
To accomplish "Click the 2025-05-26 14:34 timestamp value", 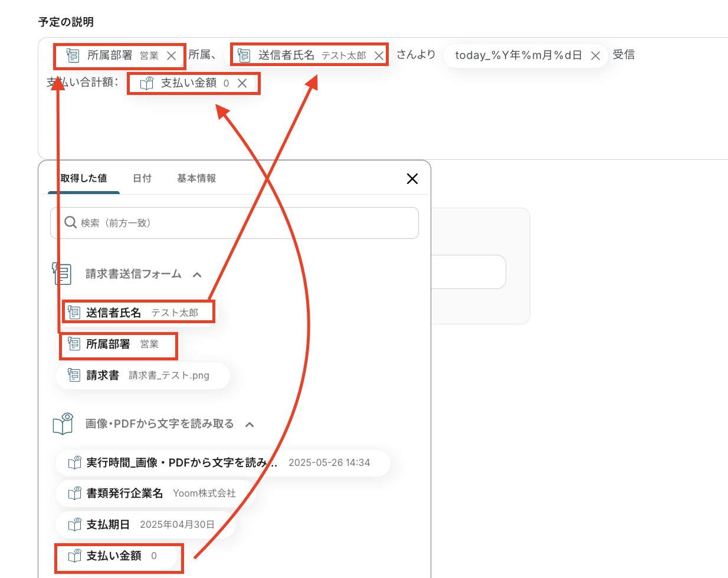I will (329, 463).
